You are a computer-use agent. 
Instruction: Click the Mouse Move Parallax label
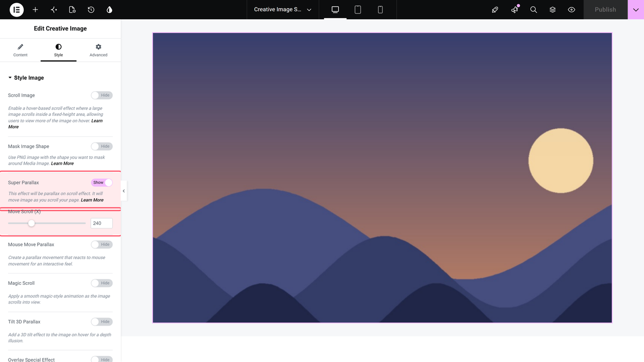[31, 245]
